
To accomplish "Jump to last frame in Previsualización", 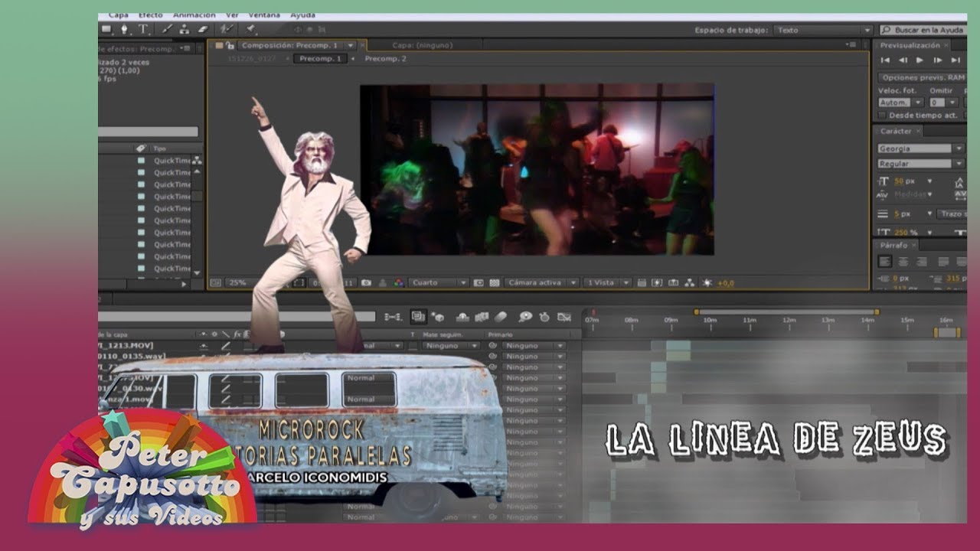I will click(955, 60).
